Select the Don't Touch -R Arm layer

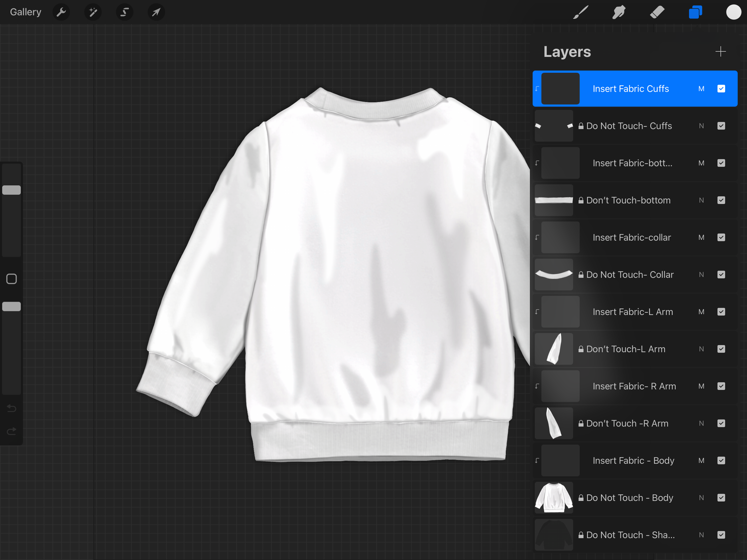point(627,423)
